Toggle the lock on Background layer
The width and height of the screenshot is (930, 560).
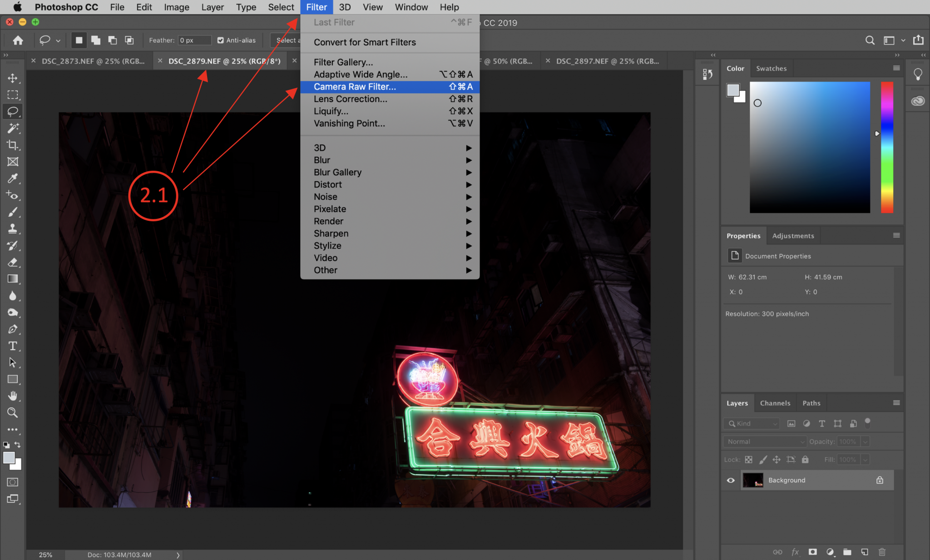880,480
